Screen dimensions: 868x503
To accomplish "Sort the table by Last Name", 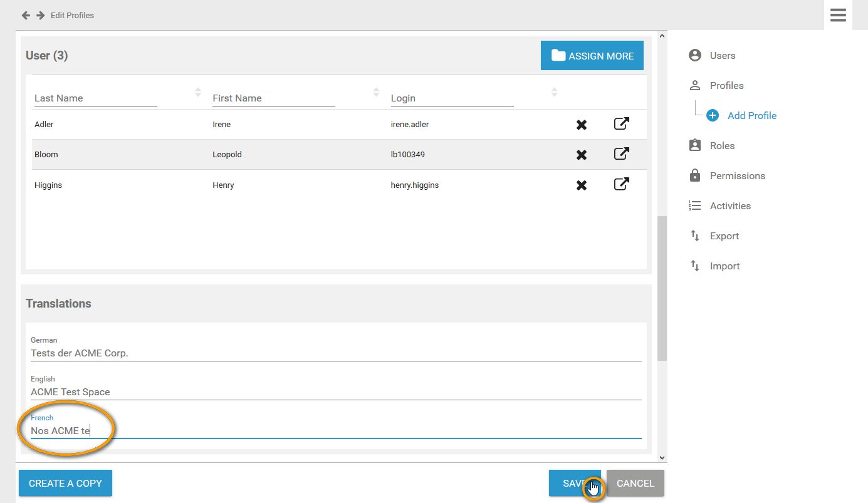I will point(198,92).
